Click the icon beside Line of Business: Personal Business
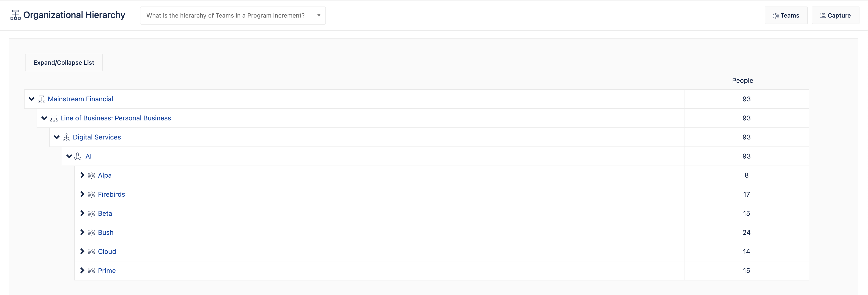868x295 pixels. (54, 118)
